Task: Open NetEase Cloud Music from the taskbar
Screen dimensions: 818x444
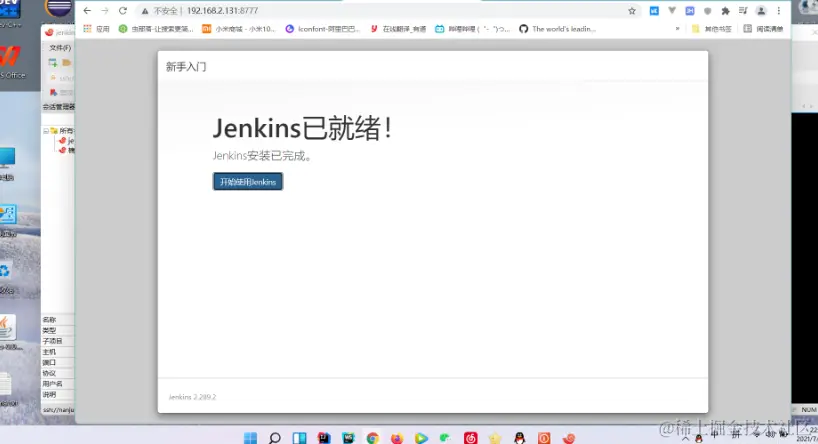Action: click(x=471, y=437)
